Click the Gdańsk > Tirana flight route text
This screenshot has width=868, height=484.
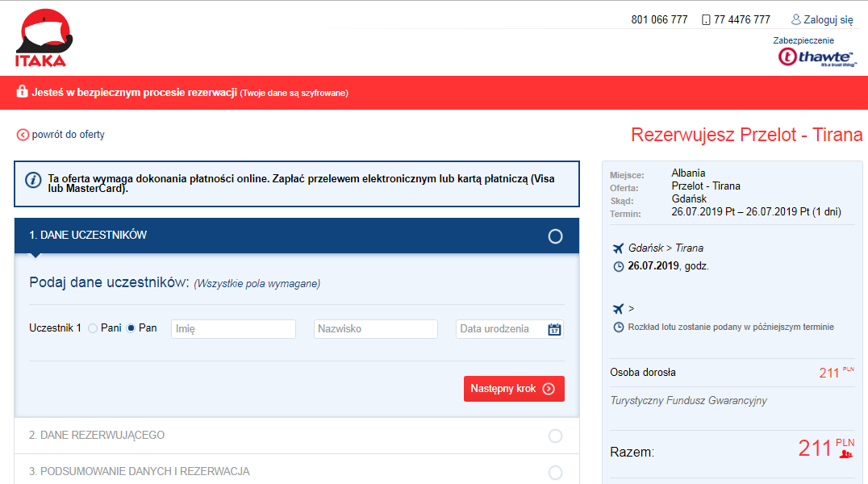tap(666, 248)
